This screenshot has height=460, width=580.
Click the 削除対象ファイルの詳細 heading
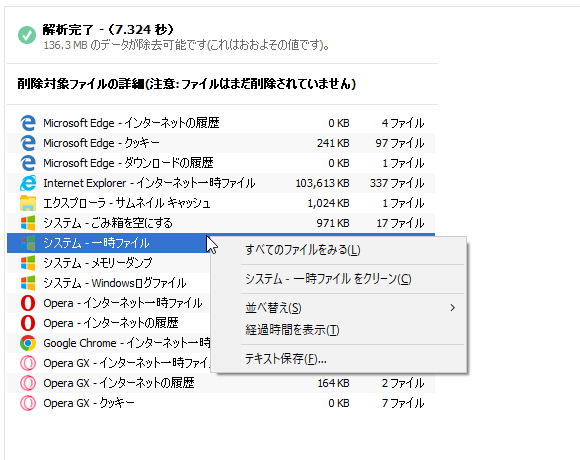pos(186,84)
